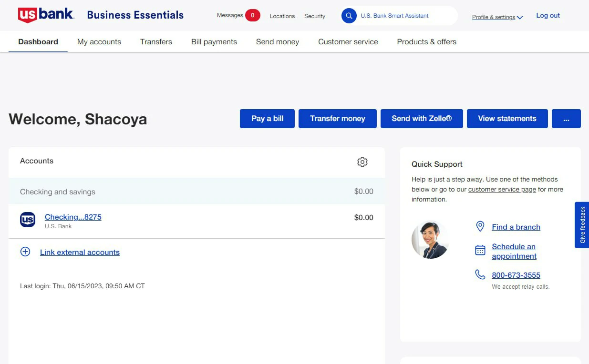Screen dimensions: 589x364
Task: Click the Find a branch link
Action: [x=516, y=227]
